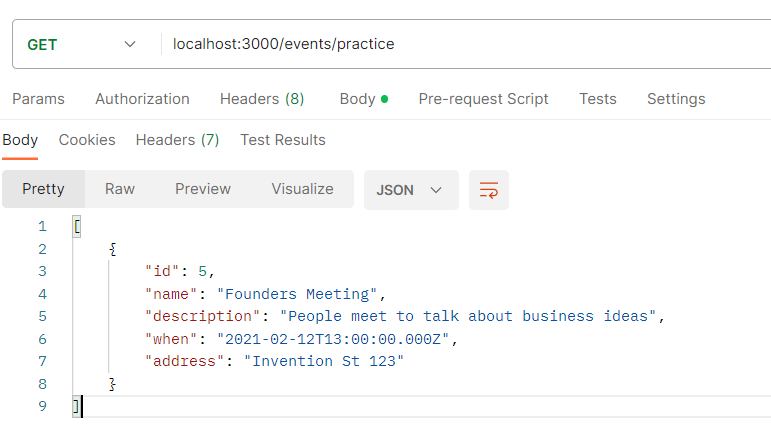The image size is (771, 427).
Task: Open the Authorization tab
Action: click(x=142, y=99)
